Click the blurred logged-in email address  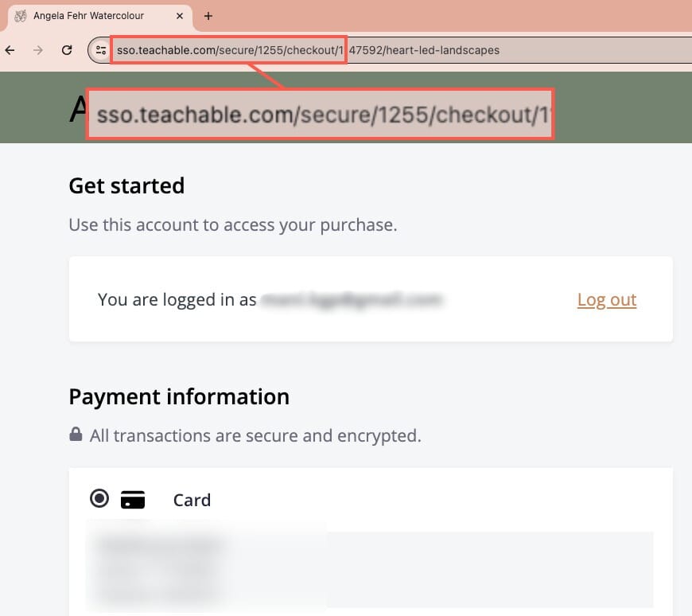pyautogui.click(x=352, y=300)
